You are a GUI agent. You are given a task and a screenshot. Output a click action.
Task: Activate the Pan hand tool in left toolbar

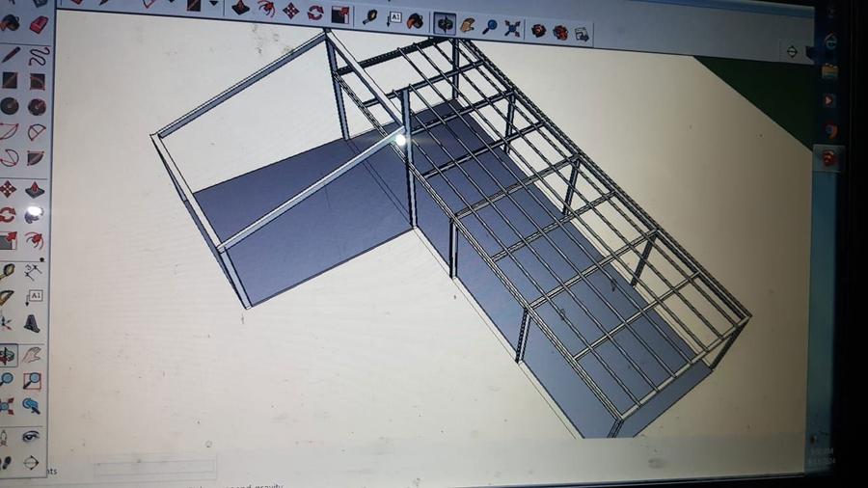pyautogui.click(x=32, y=354)
